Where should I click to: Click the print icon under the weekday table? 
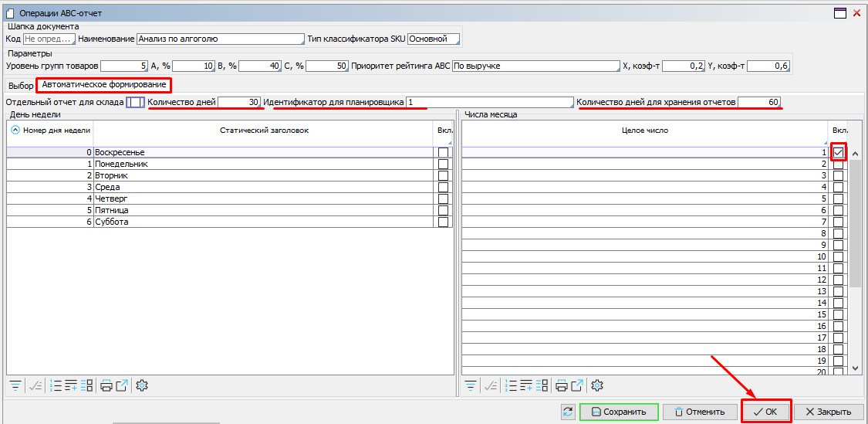click(x=106, y=385)
